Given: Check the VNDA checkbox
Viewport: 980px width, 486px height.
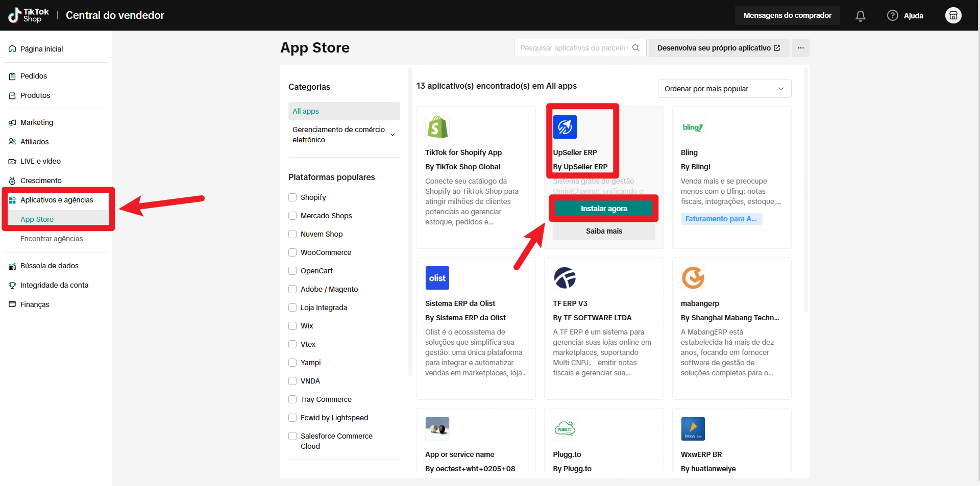Looking at the screenshot, I should [292, 381].
